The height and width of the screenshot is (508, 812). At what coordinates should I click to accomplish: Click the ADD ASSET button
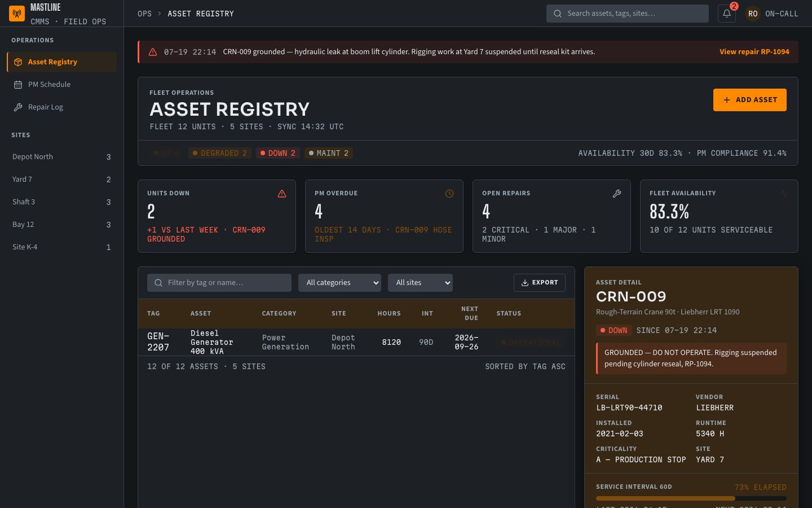(x=749, y=100)
